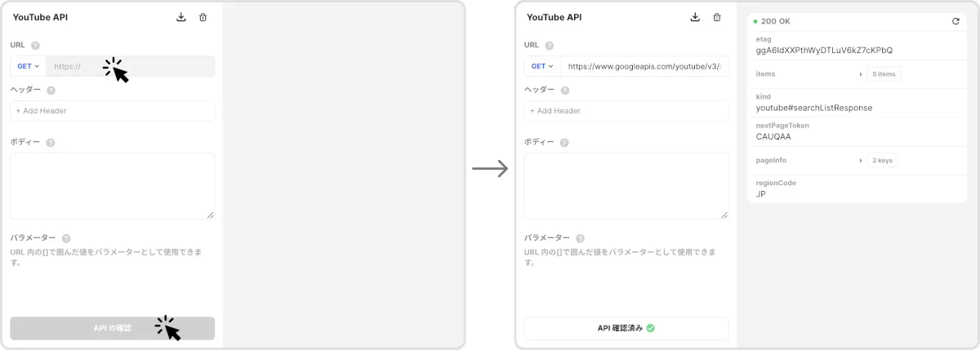The image size is (980, 350).
Task: Click etag value ggA6ldXXPthWyDTLuV6kZ7cKPbQ
Action: click(x=824, y=51)
